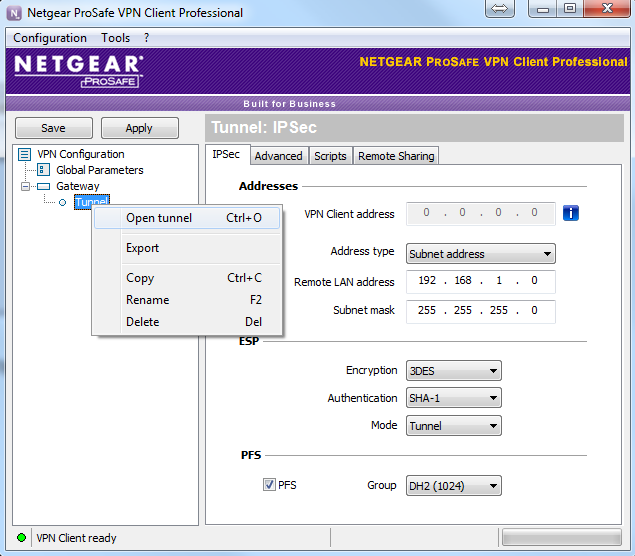This screenshot has width=635, height=556.
Task: Open the Address type dropdown
Action: point(481,254)
